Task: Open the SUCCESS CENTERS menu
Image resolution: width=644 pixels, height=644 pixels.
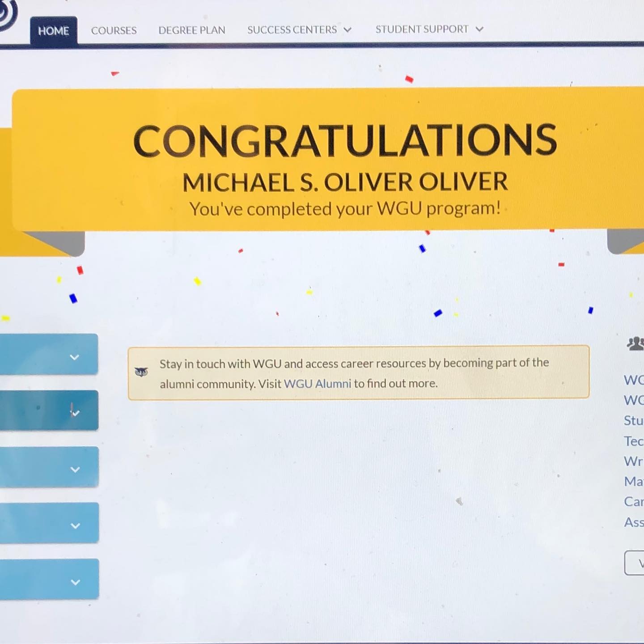Action: [x=299, y=30]
